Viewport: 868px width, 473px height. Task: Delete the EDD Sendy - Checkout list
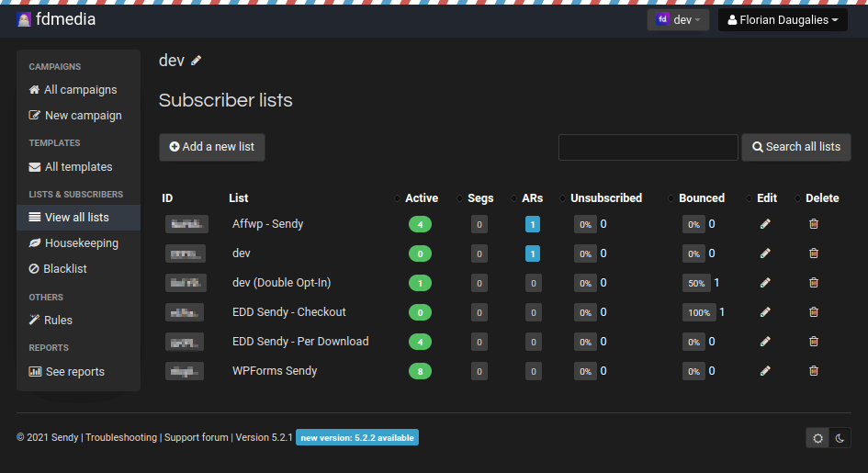(814, 312)
